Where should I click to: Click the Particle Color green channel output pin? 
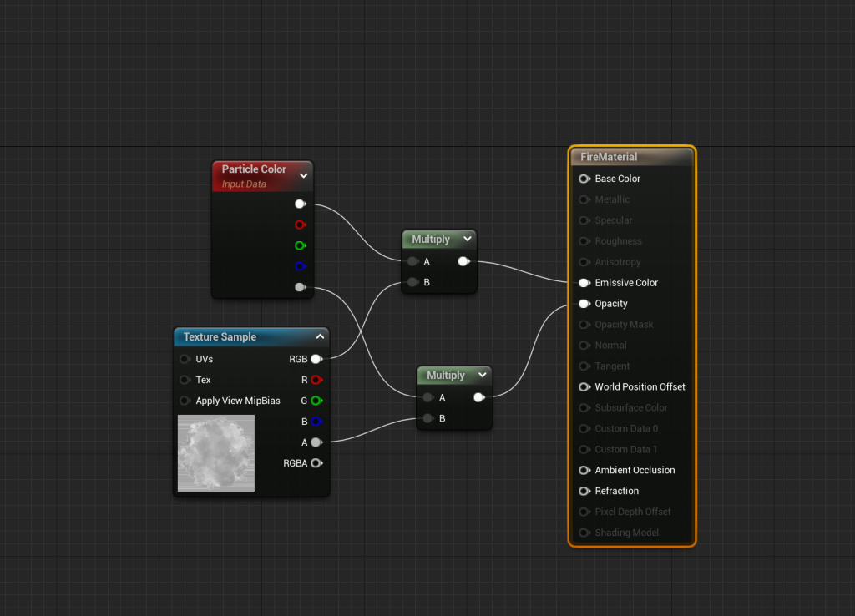[300, 245]
